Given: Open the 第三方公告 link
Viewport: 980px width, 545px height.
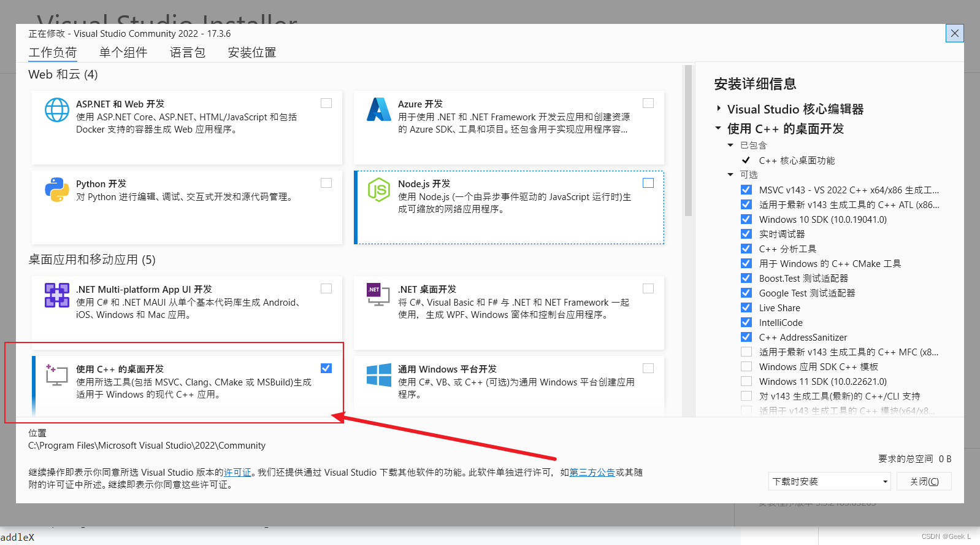Looking at the screenshot, I should point(592,473).
